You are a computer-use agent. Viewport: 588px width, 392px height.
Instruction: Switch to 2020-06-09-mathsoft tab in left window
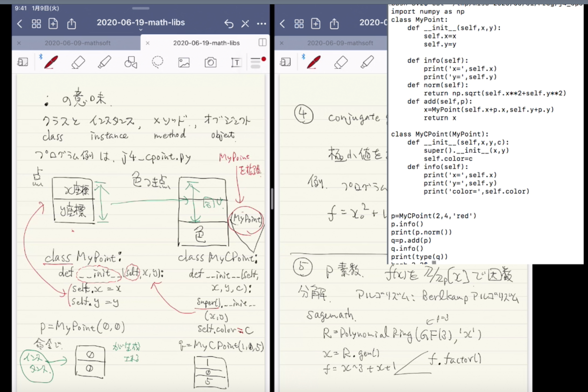[77, 43]
